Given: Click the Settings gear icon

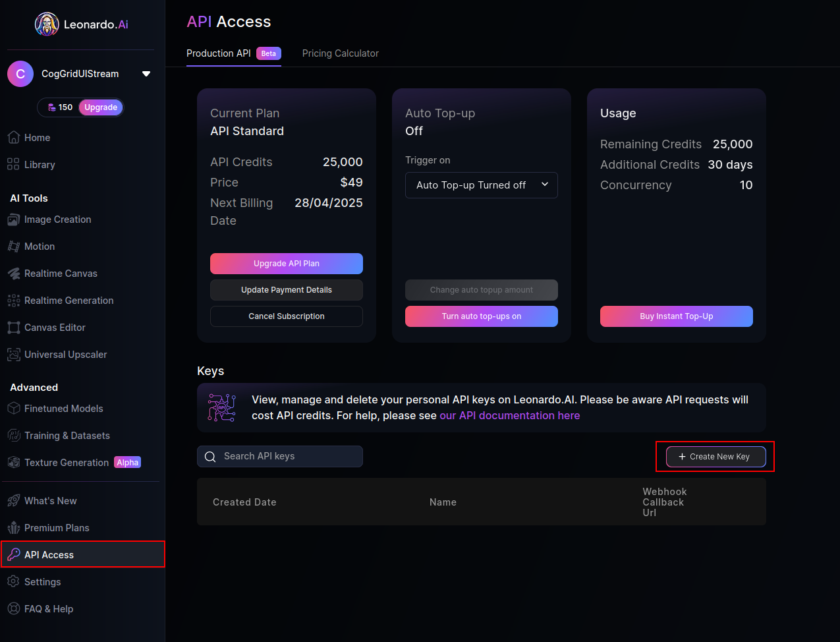Looking at the screenshot, I should coord(13,582).
